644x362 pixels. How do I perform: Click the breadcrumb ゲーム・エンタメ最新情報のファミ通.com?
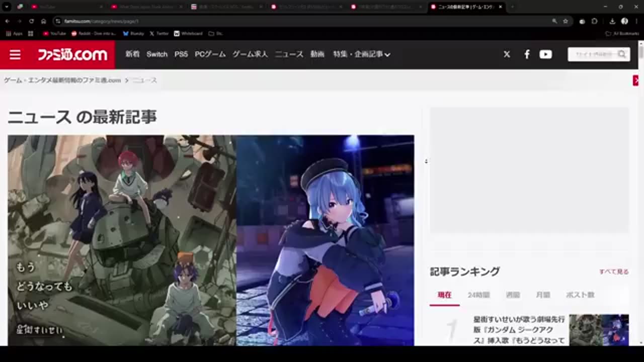(62, 80)
